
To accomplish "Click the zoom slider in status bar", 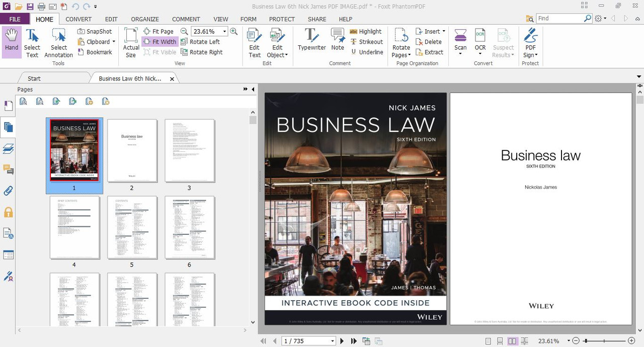I will pyautogui.click(x=604, y=341).
